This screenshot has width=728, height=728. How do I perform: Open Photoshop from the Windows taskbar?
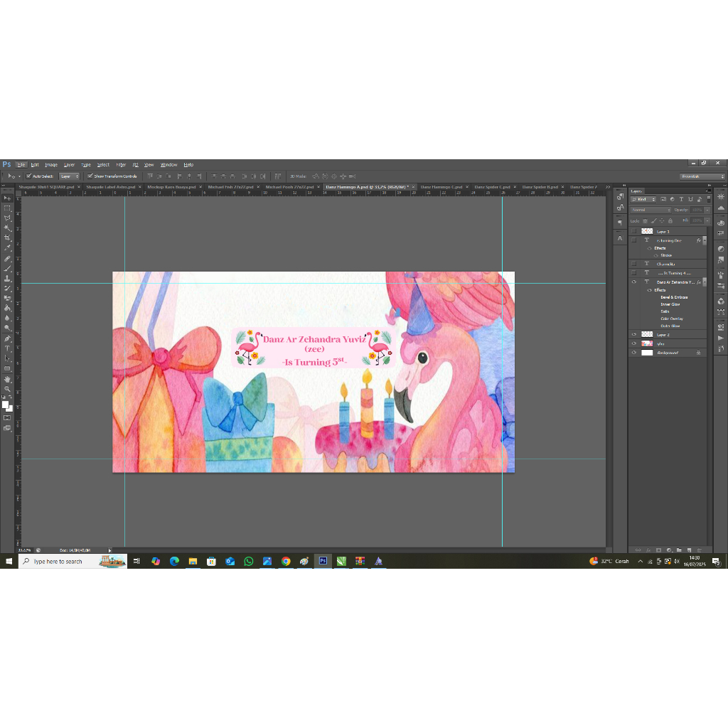pos(323,561)
